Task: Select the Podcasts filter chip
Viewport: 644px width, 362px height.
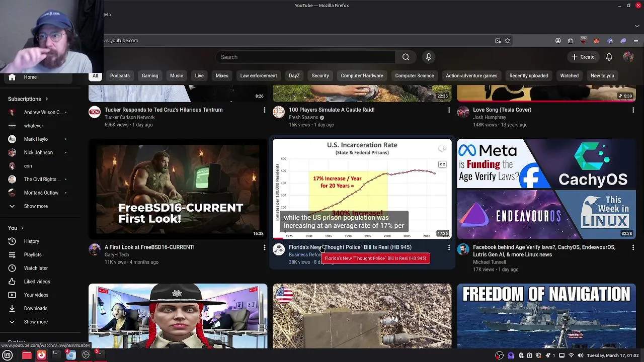Action: pyautogui.click(x=120, y=76)
